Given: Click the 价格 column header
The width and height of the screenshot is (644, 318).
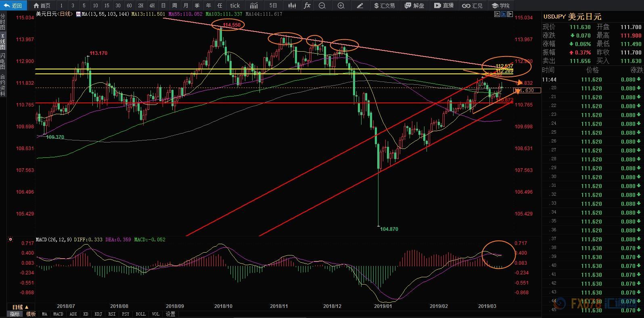Looking at the screenshot, I should pyautogui.click(x=592, y=70).
